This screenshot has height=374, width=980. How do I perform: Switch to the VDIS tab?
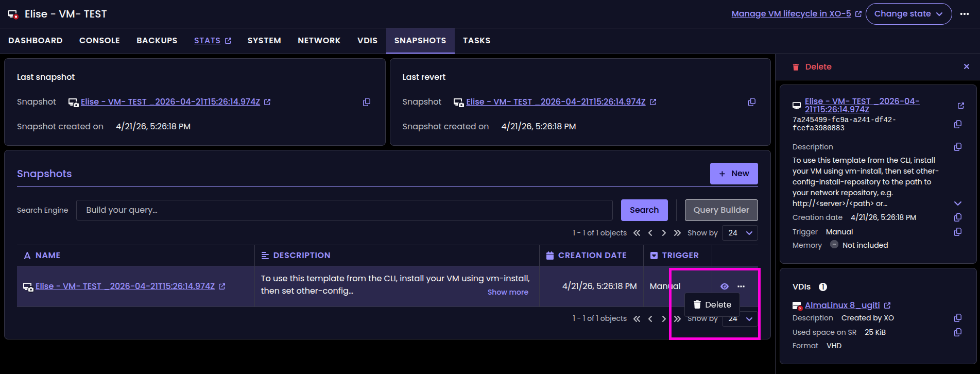[367, 41]
